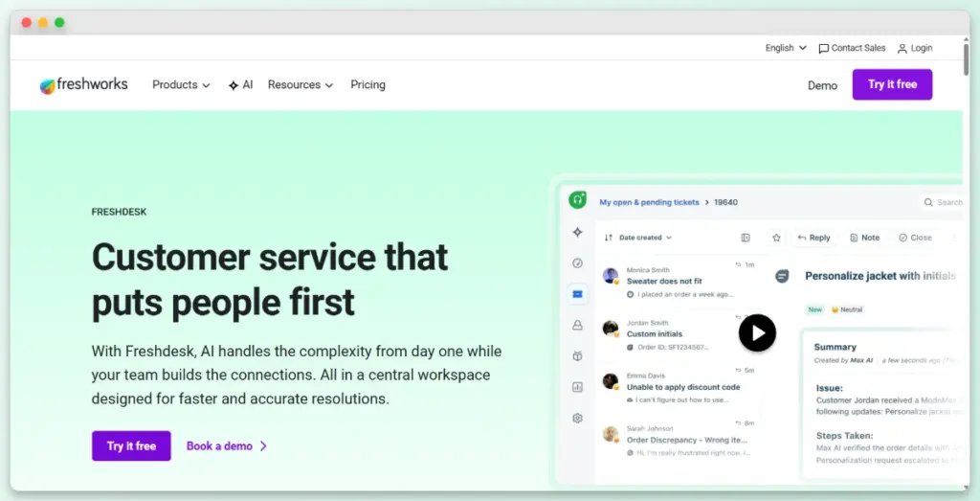Select the tickets icon in the sidebar
Image resolution: width=980 pixels, height=501 pixels.
577,294
